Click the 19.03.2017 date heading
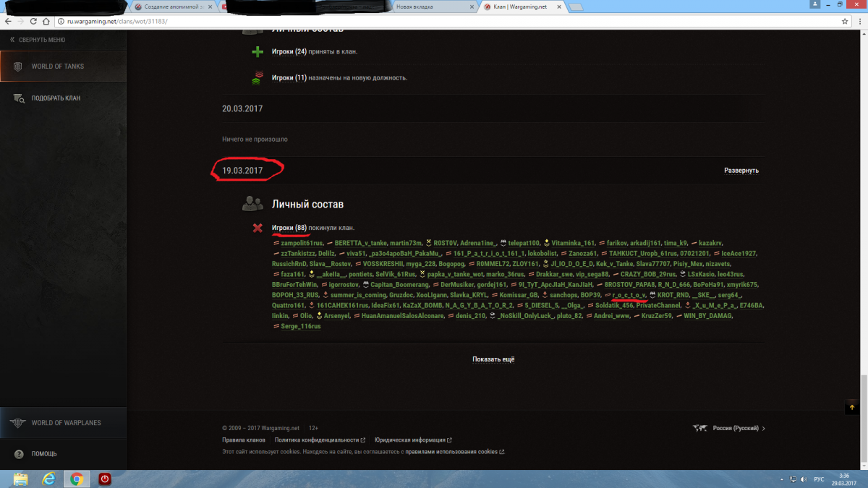The width and height of the screenshot is (868, 488). tap(242, 171)
